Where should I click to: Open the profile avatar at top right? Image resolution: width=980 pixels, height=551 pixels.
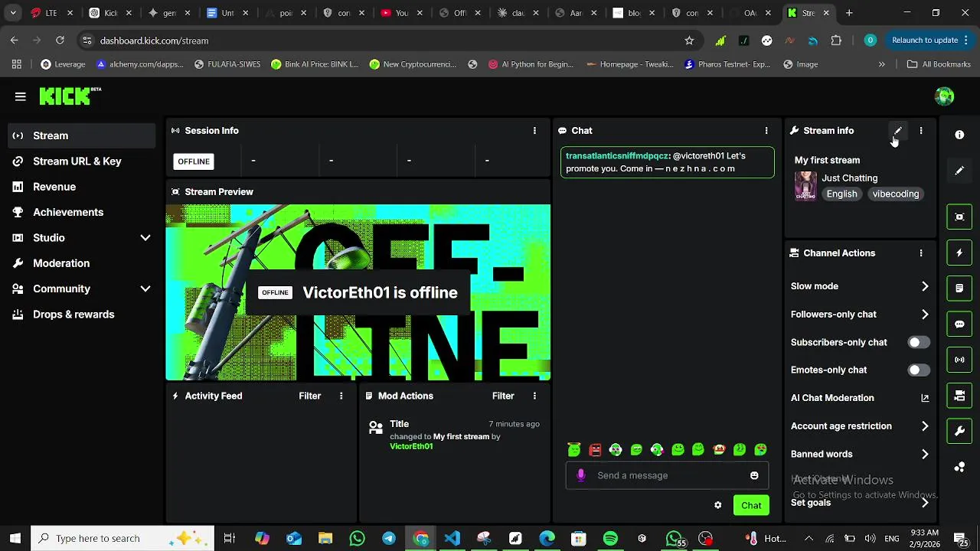point(944,96)
